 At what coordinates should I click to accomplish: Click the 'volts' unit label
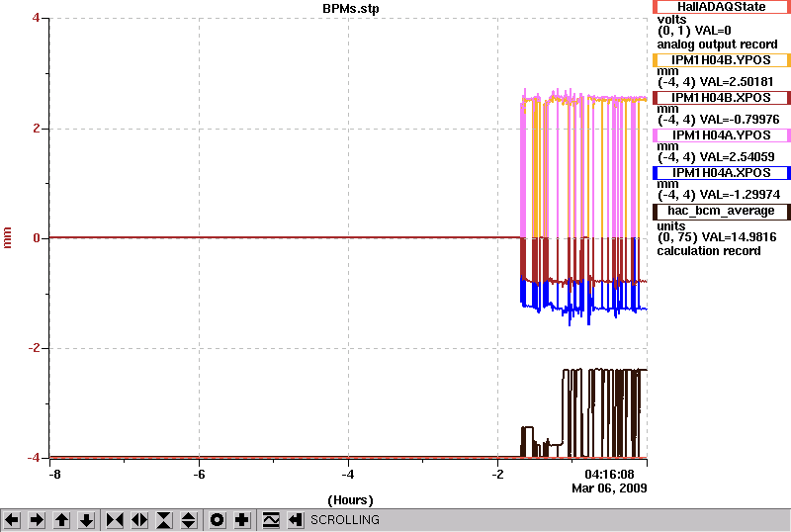(x=672, y=20)
